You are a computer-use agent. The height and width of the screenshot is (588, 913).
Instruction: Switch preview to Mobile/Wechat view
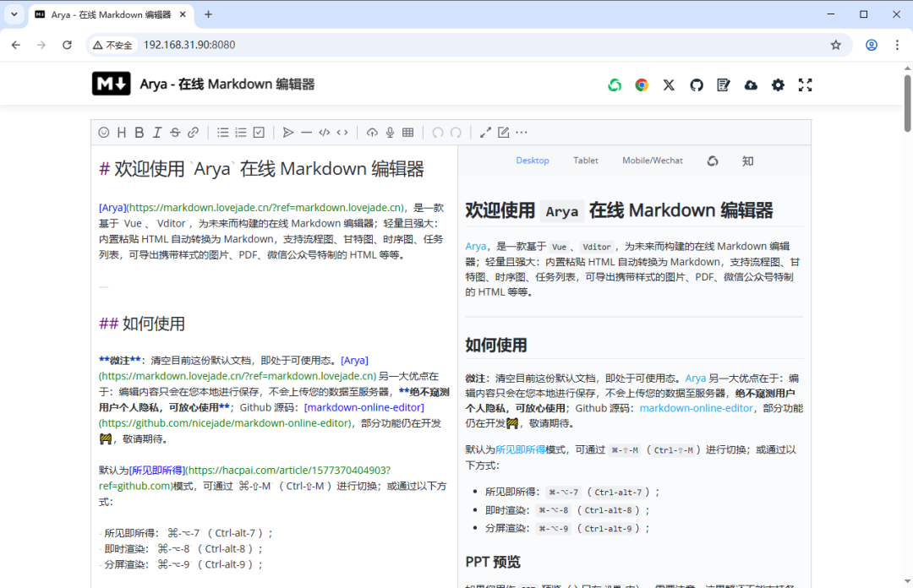coord(652,160)
